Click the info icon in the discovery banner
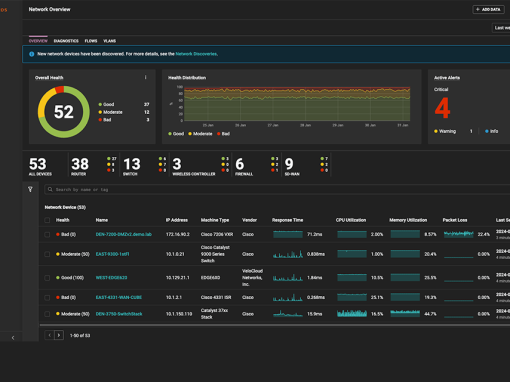 pyautogui.click(x=32, y=54)
